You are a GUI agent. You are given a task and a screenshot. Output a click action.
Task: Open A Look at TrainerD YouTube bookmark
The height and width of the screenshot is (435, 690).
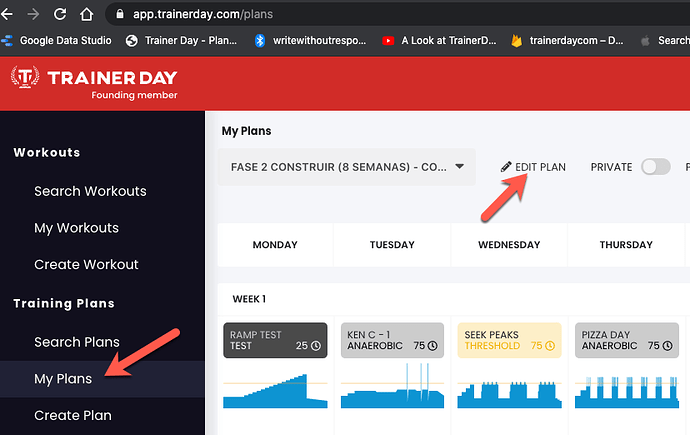439,40
